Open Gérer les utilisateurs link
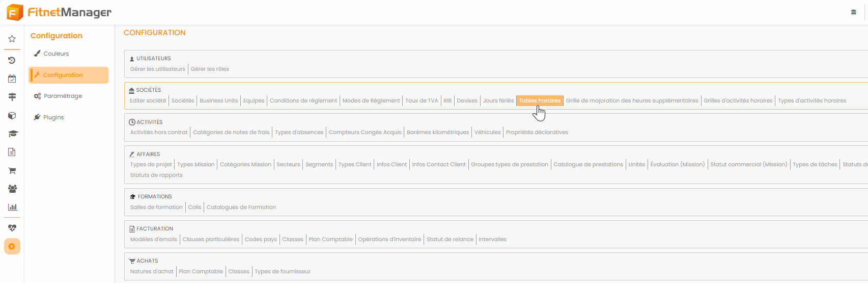Screen dimensions: 868x283 (x=157, y=69)
